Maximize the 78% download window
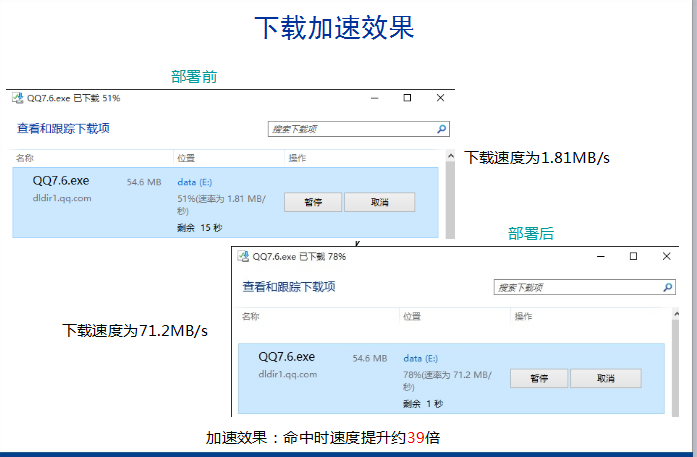 tap(633, 257)
